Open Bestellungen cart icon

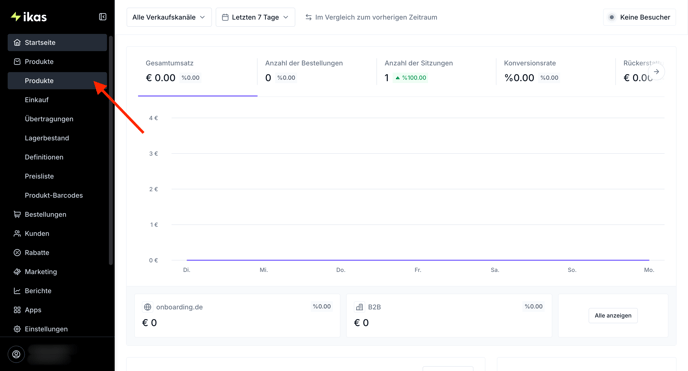17,214
